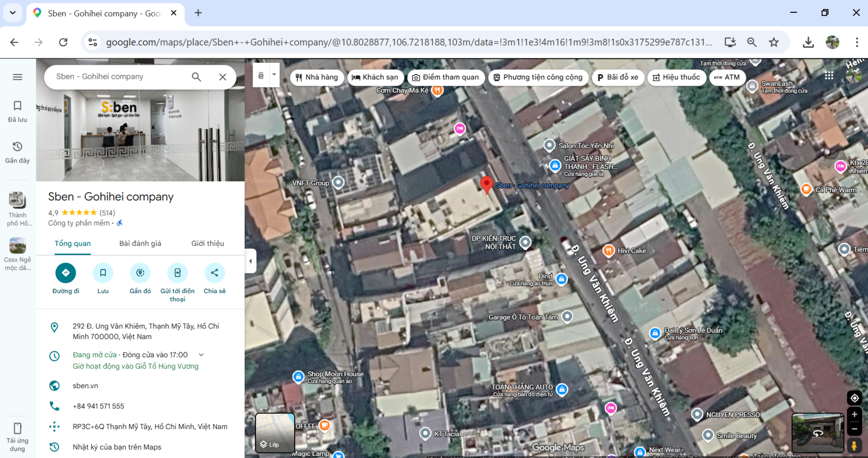The height and width of the screenshot is (458, 868).
Task: Open the hamburger menu in sidebar
Action: pos(17,77)
